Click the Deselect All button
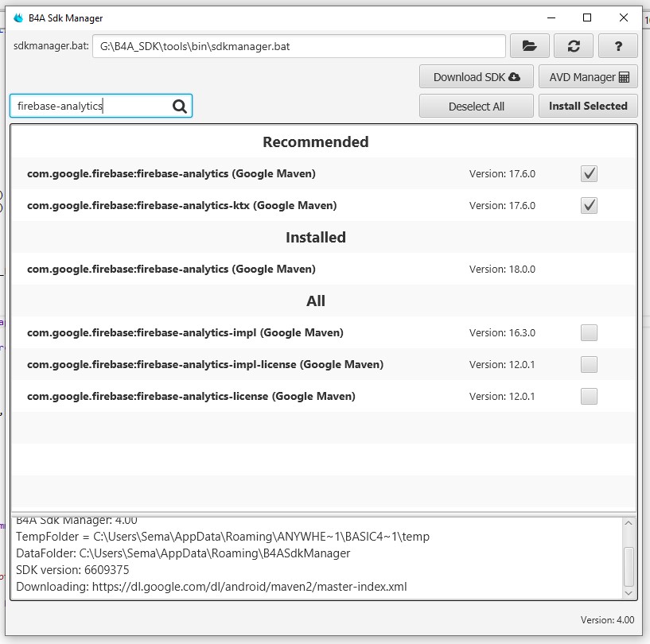Screen dimensions: 650x644 point(477,106)
